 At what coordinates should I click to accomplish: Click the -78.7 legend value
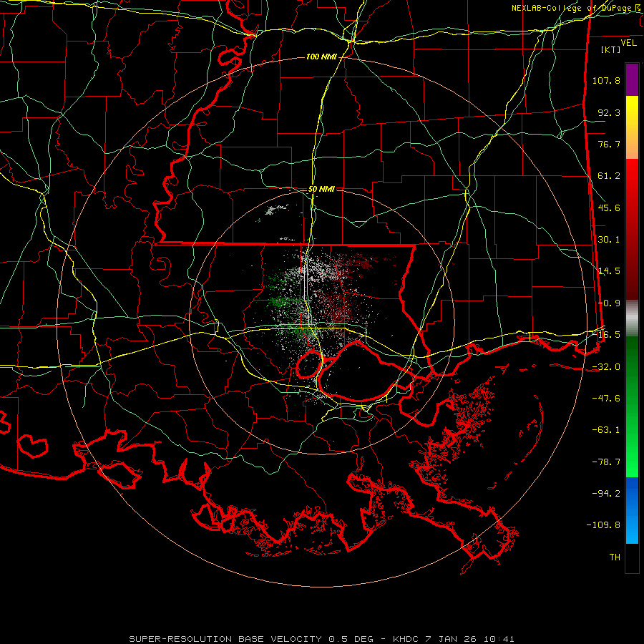pyautogui.click(x=606, y=462)
